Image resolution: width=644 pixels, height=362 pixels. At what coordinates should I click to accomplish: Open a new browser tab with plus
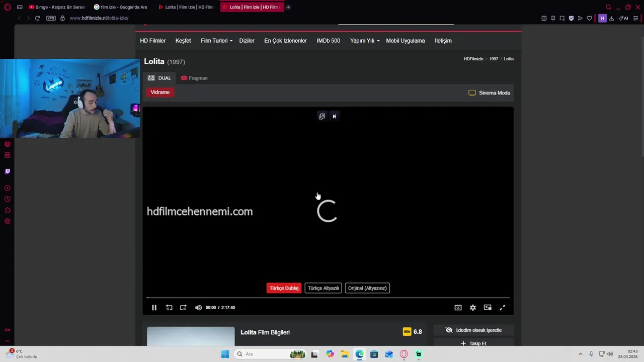tap(288, 7)
